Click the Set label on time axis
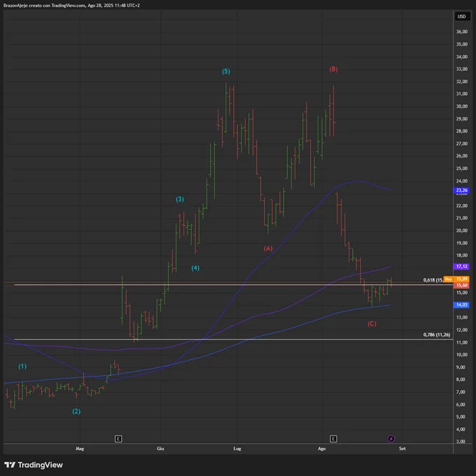Viewport: 476px width, 476px height. [x=402, y=449]
